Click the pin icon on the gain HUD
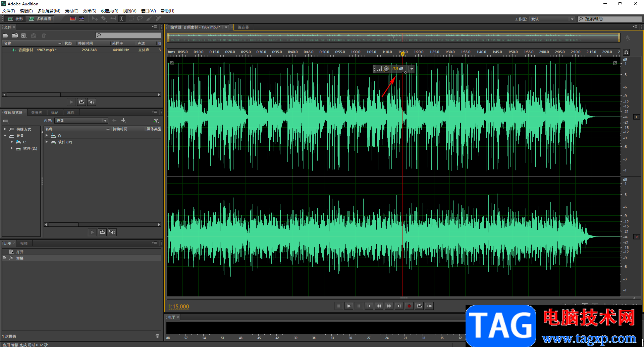Viewport: 644px width, 347px height. tap(412, 69)
